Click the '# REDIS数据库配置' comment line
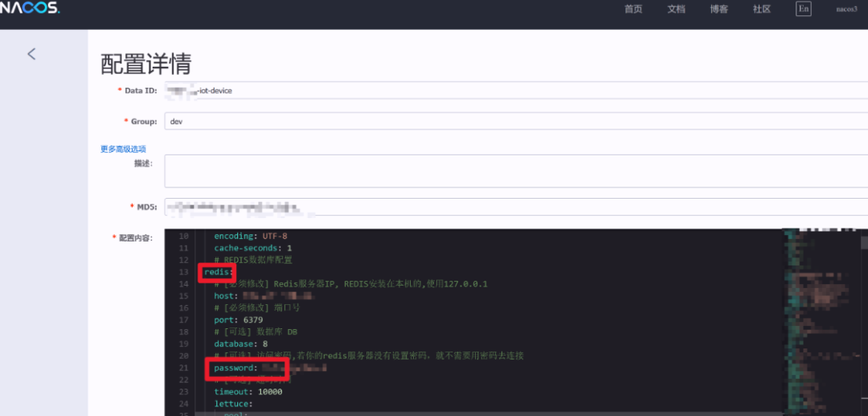This screenshot has width=868, height=416. (x=253, y=260)
